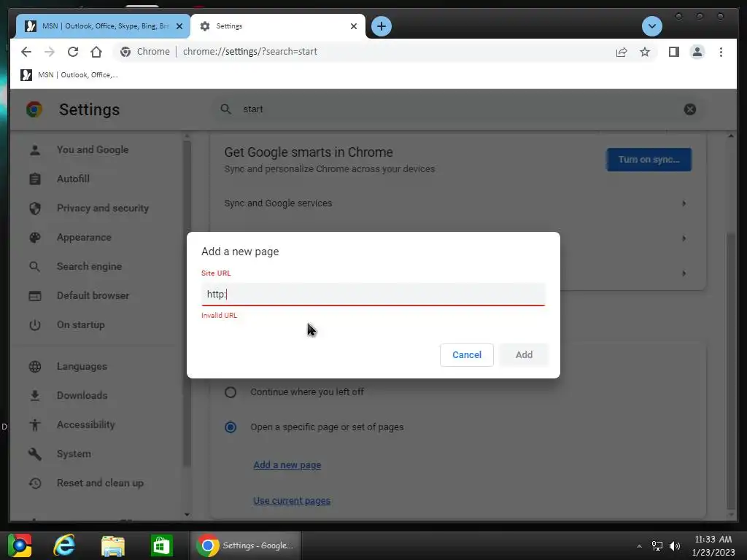Viewport: 747px width, 560px height.
Task: Bookmark this page with the star icon
Action: [x=645, y=52]
